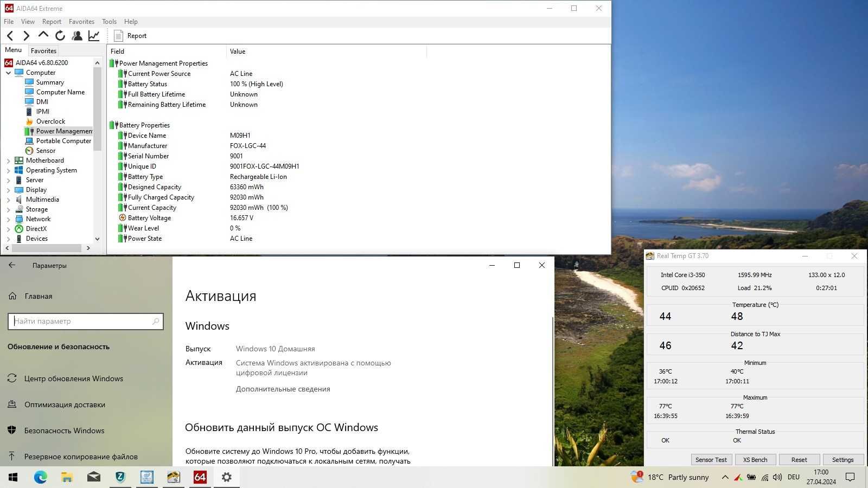
Task: Switch to the Menu tab in sidebar
Action: [14, 50]
